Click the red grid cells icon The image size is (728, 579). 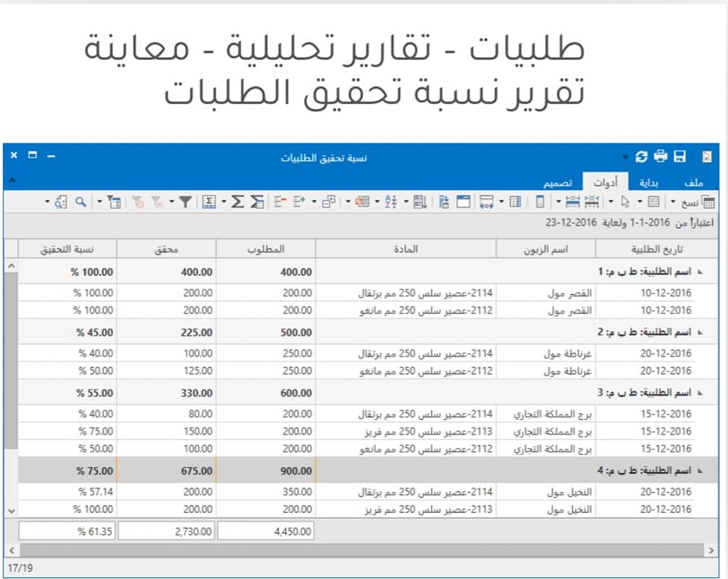(x=362, y=202)
